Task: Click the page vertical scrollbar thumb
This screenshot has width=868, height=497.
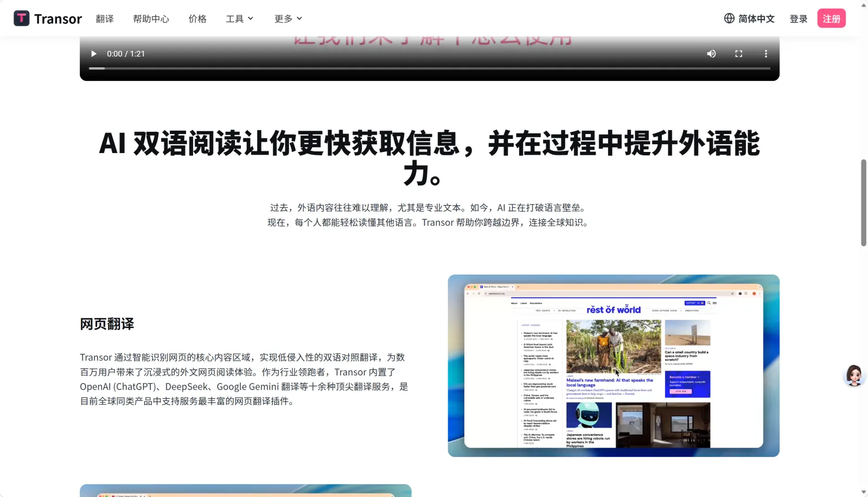Action: point(864,202)
